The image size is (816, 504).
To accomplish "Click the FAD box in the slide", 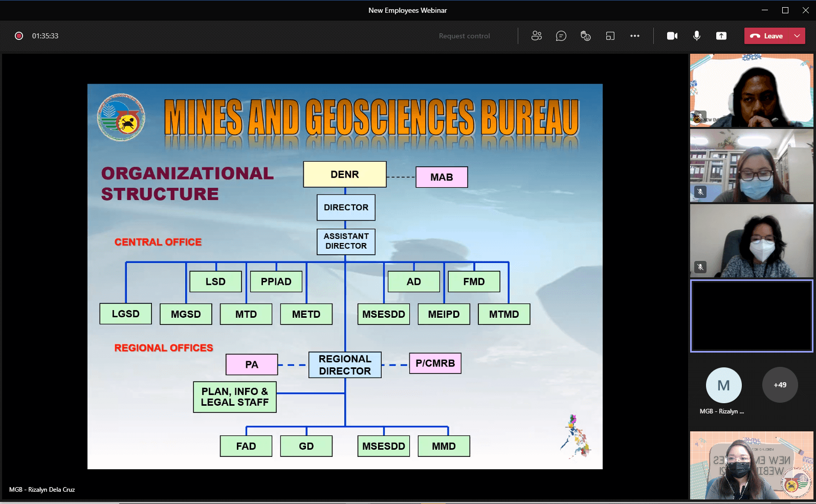I will click(x=246, y=446).
